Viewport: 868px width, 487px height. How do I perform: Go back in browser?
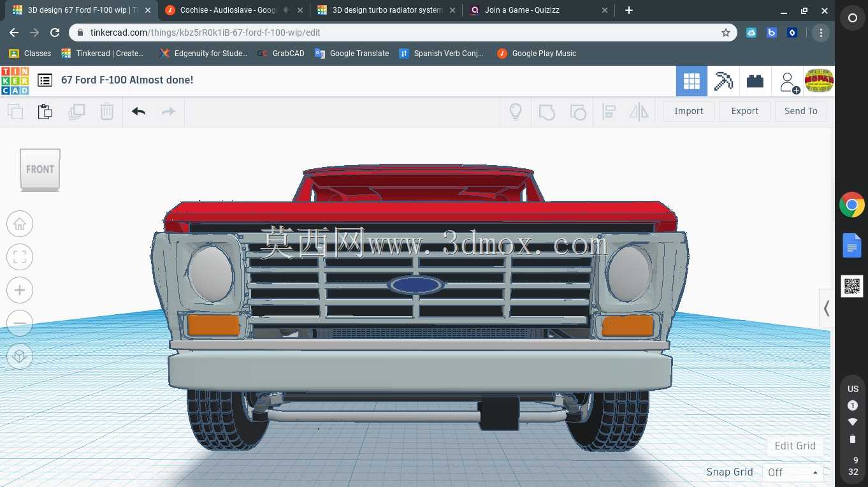[x=14, y=33]
